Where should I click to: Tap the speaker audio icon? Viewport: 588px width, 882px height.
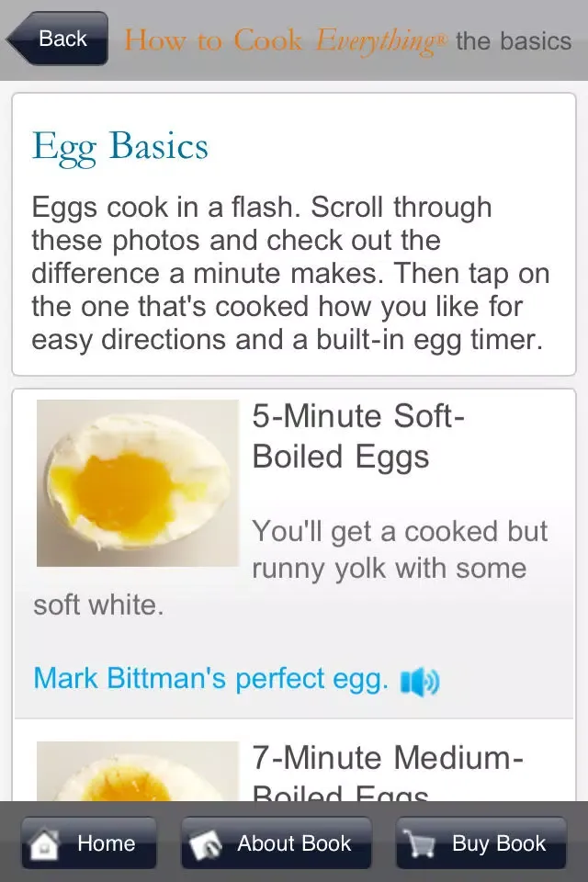[421, 681]
